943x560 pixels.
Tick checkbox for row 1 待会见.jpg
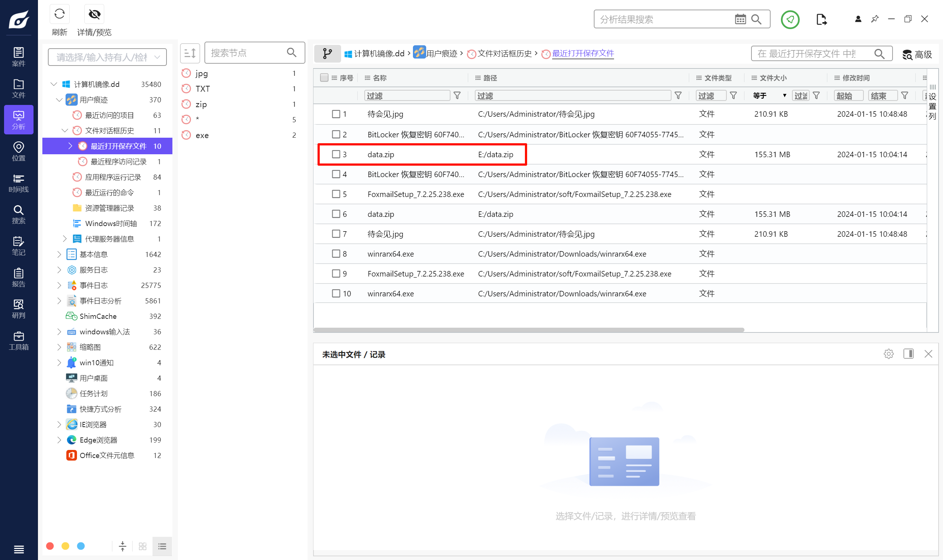336,114
